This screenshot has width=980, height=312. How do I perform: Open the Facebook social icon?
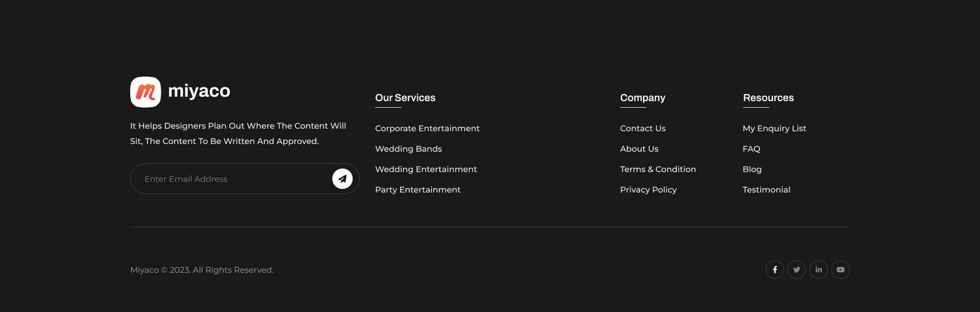(775, 270)
